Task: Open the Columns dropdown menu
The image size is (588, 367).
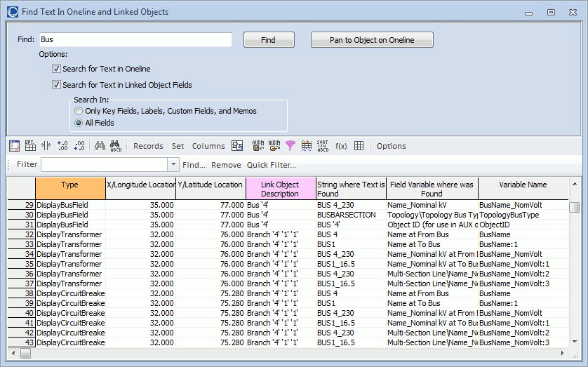Action: 208,146
